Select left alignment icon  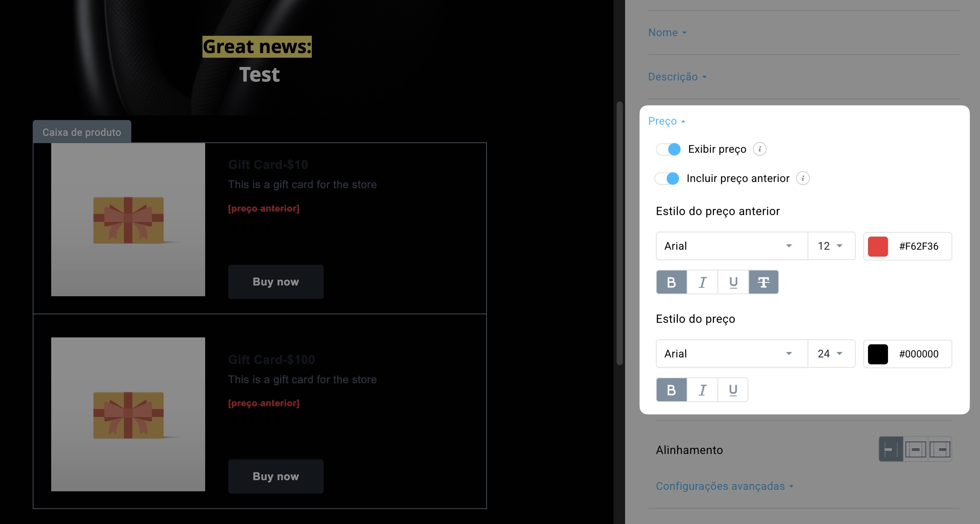pos(891,449)
